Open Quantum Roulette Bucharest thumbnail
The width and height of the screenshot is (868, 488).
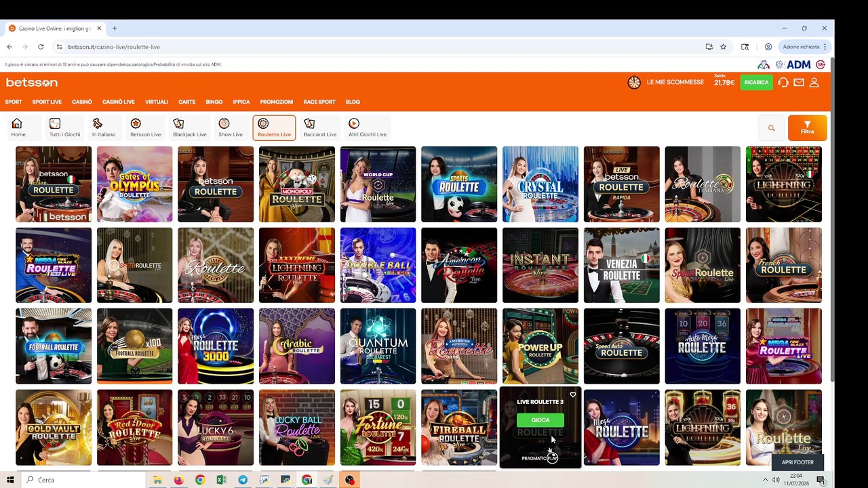(378, 346)
